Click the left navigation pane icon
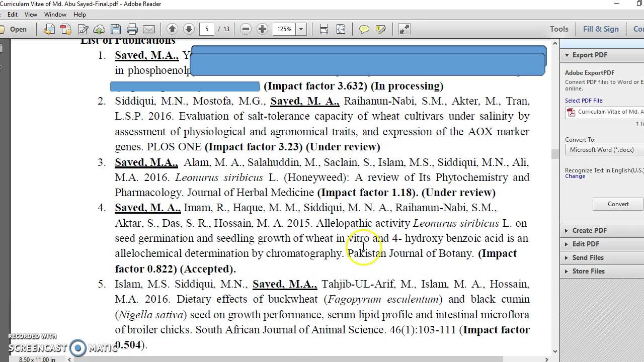Viewport: 644px width, 362px height. (1, 49)
